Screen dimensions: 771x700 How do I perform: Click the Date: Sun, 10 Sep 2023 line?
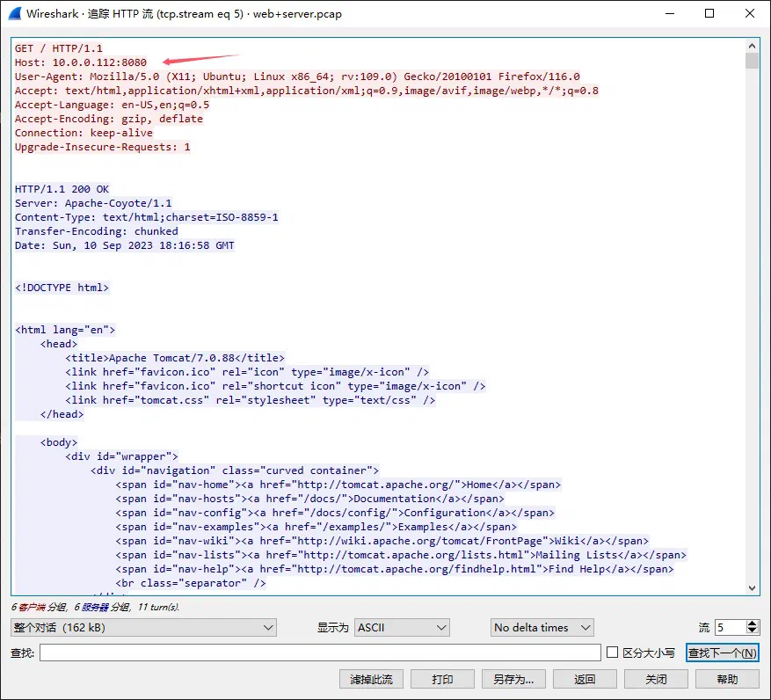pyautogui.click(x=125, y=245)
